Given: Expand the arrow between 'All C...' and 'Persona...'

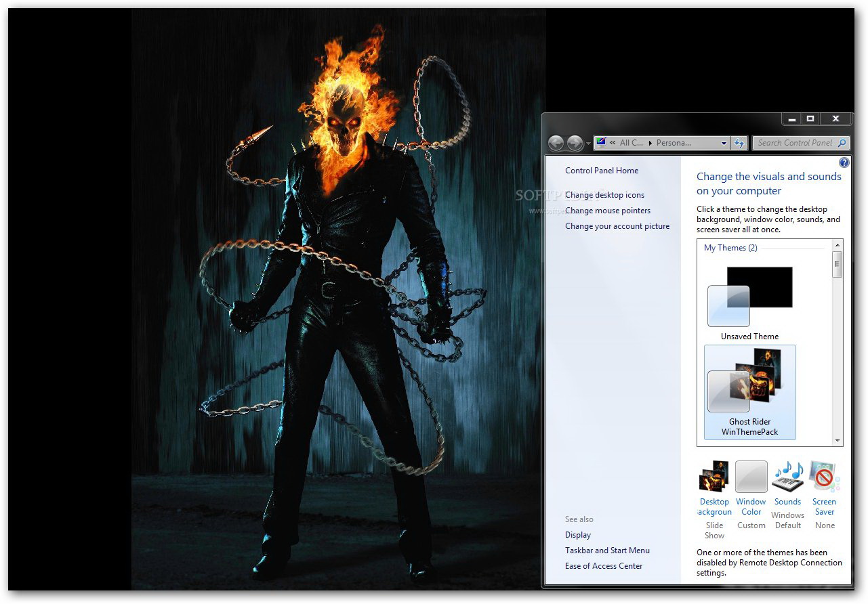Looking at the screenshot, I should click(x=650, y=143).
